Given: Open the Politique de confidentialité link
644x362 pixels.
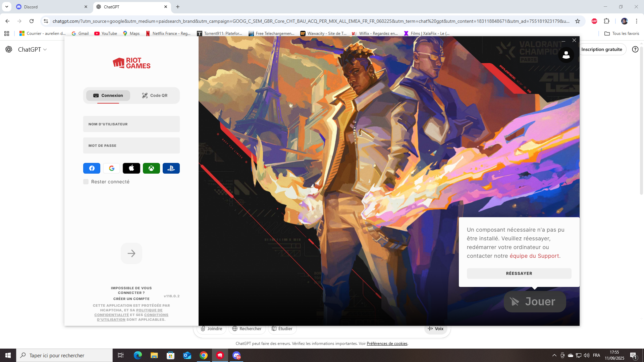Looking at the screenshot, I should [128, 313].
